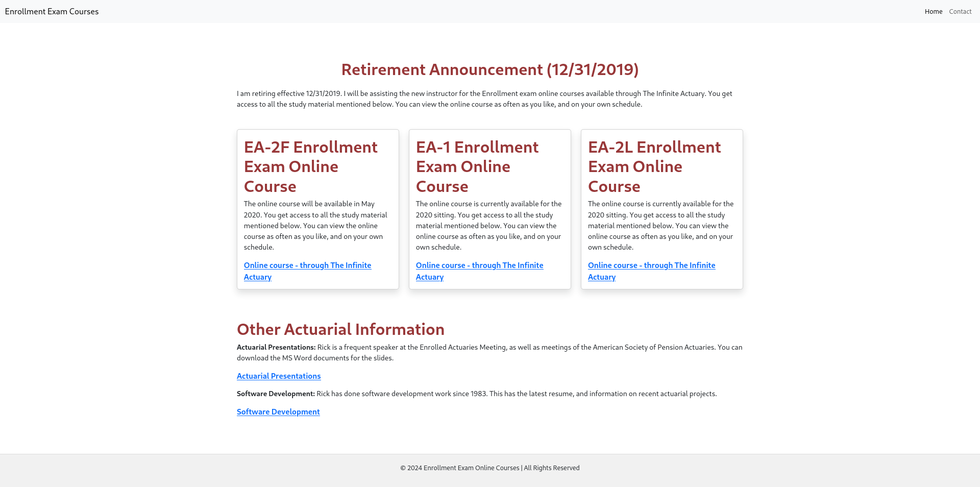Click the bold 'Software Development:' label
The image size is (980, 487).
(276, 394)
